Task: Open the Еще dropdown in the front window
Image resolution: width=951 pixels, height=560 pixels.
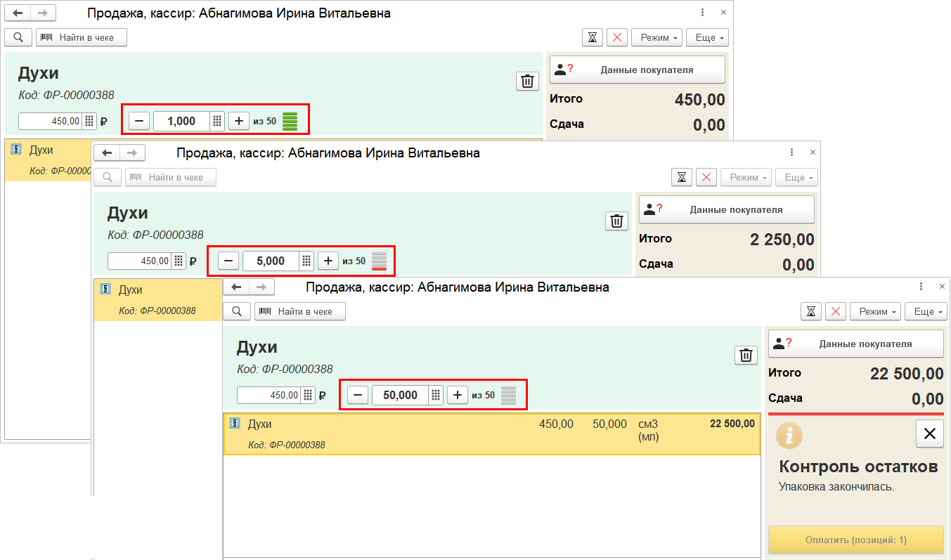Action: coord(926,311)
